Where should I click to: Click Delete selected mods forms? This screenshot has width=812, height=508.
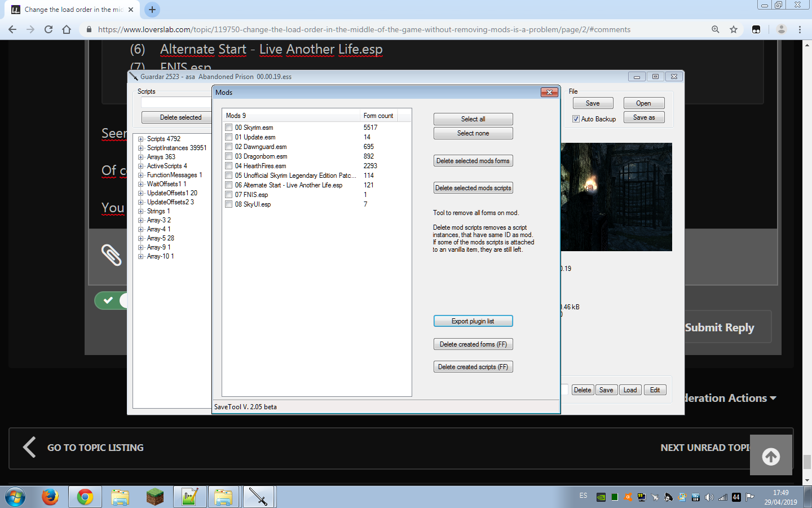[x=473, y=161]
